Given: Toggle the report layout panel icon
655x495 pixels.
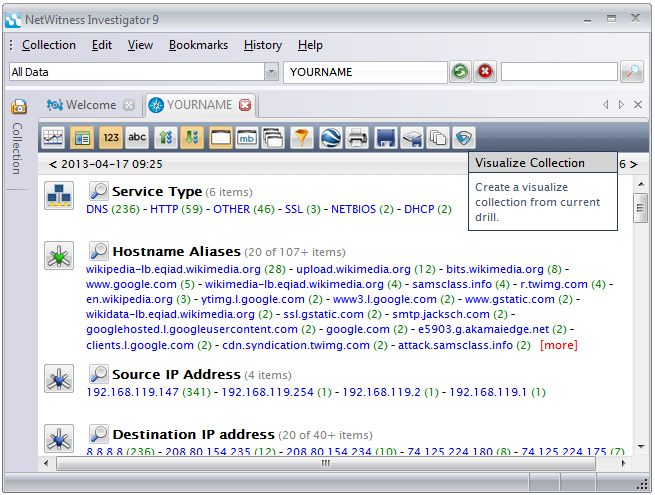Looking at the screenshot, I should point(82,138).
